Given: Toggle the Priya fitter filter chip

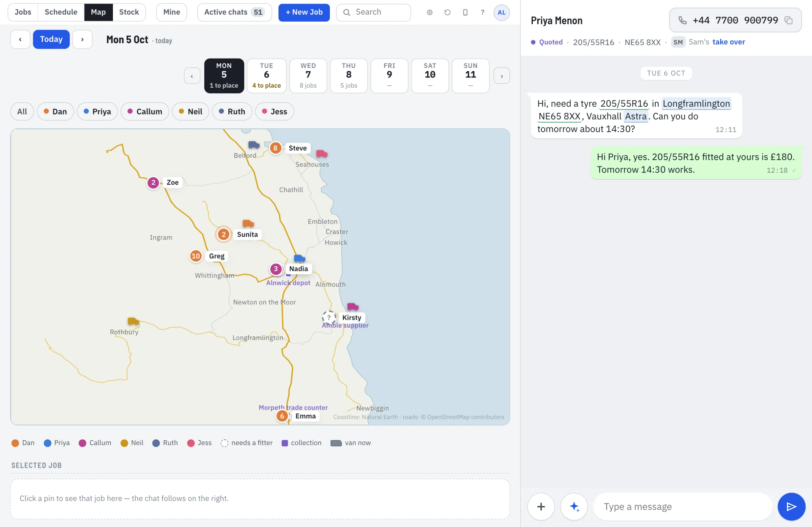Looking at the screenshot, I should pyautogui.click(x=97, y=112).
